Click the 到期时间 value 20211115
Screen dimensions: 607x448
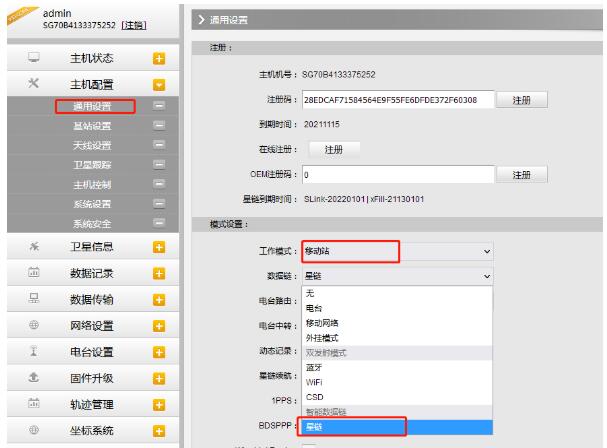(322, 124)
